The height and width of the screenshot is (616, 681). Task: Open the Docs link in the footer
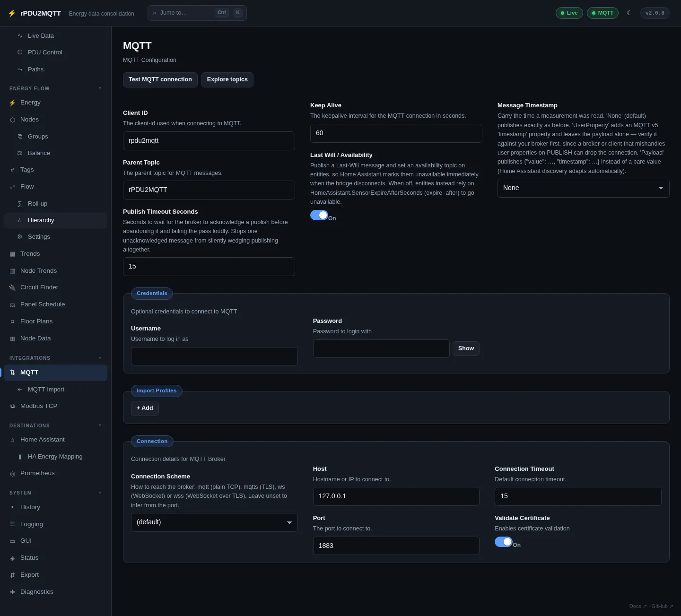638,606
